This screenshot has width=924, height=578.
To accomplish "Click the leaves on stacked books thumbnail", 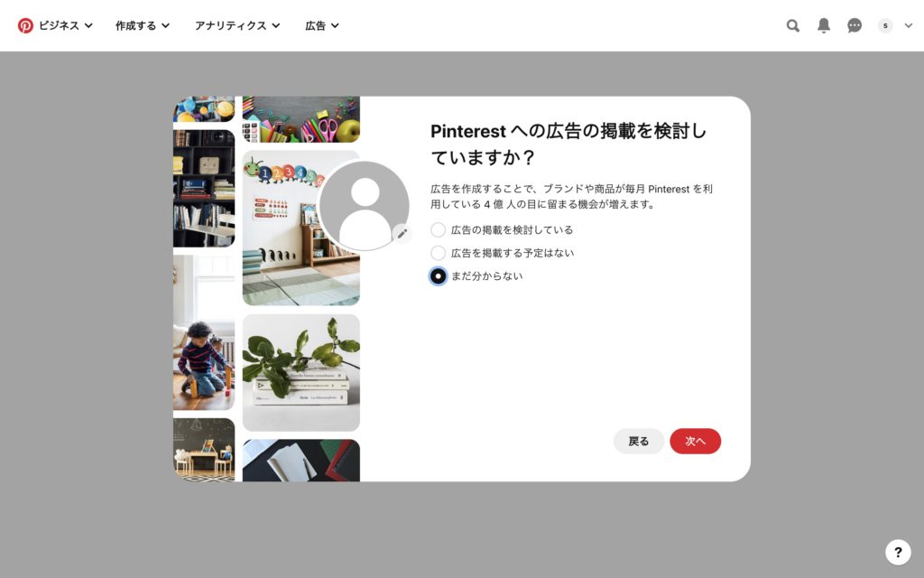I will pyautogui.click(x=301, y=373).
